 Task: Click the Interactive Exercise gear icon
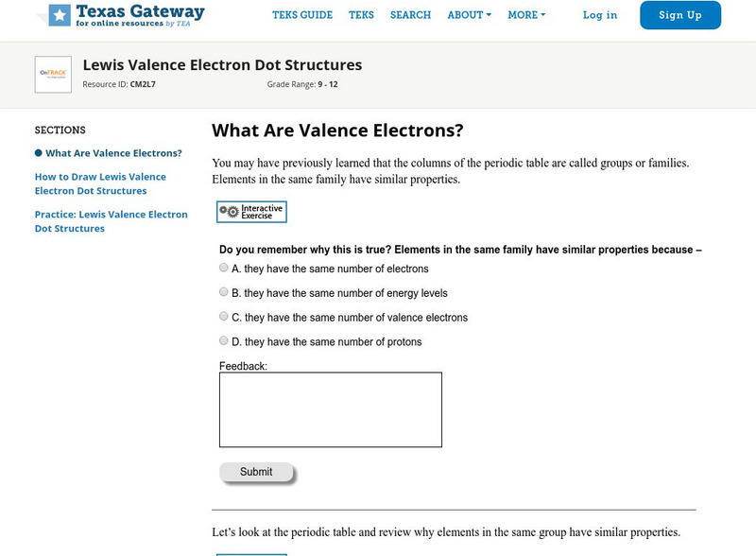point(229,212)
